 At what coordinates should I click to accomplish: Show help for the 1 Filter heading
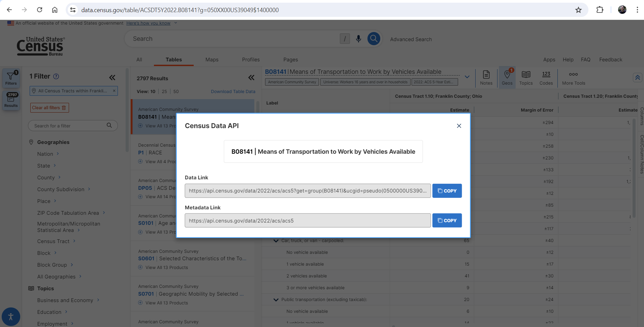pos(56,77)
